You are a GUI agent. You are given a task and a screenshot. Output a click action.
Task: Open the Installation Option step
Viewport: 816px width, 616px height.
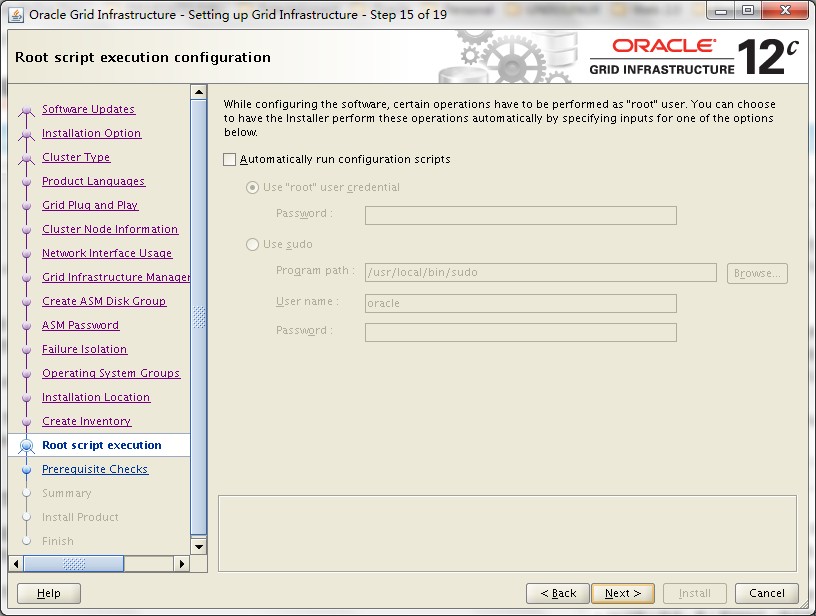(x=92, y=133)
